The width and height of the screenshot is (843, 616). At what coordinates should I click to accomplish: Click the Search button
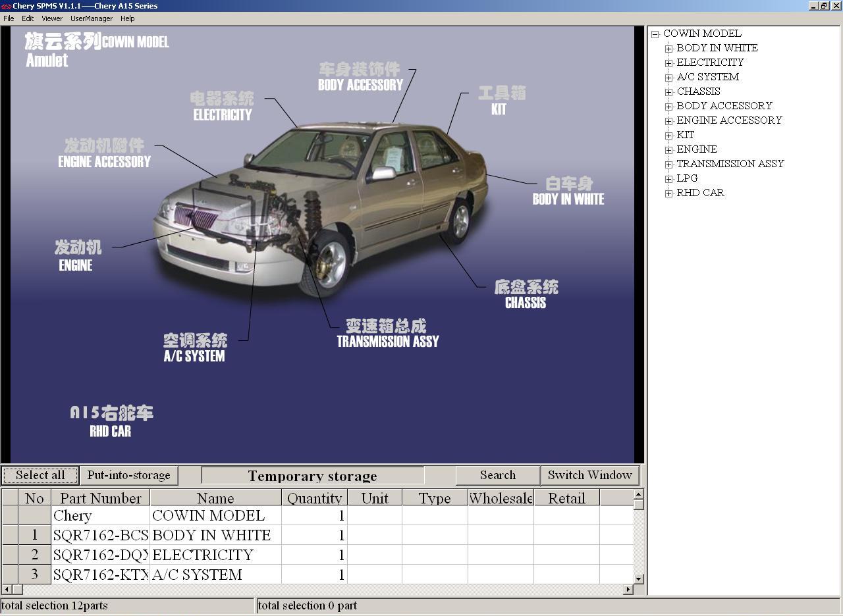tap(498, 475)
